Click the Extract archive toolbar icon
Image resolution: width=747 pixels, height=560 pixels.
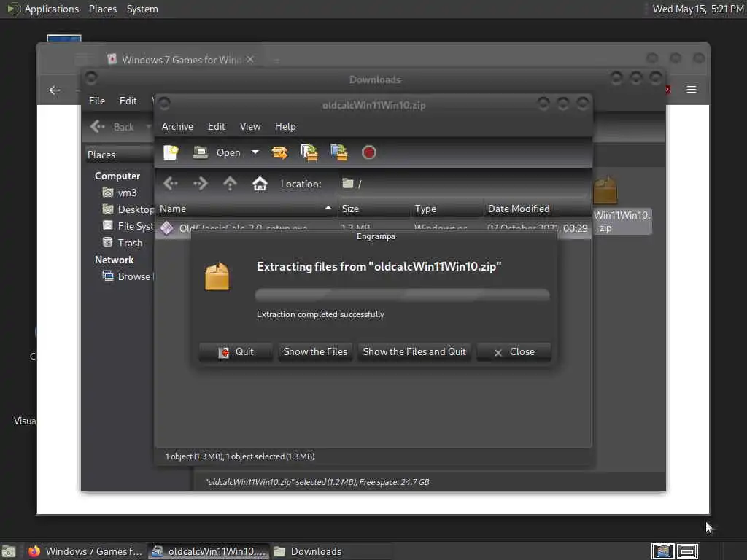click(279, 152)
